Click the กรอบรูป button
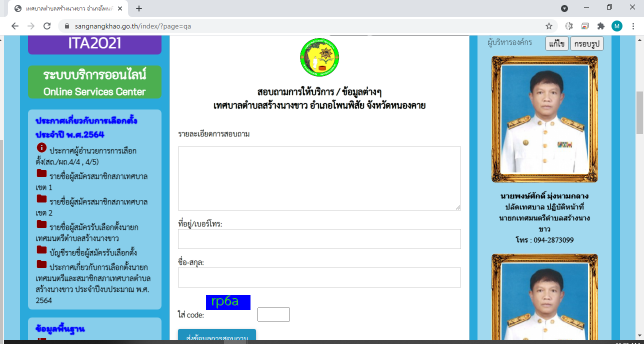The height and width of the screenshot is (344, 644). click(587, 43)
